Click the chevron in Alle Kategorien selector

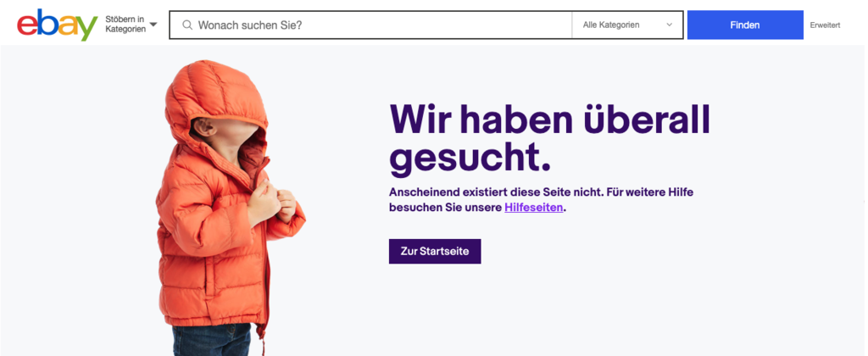tap(670, 25)
